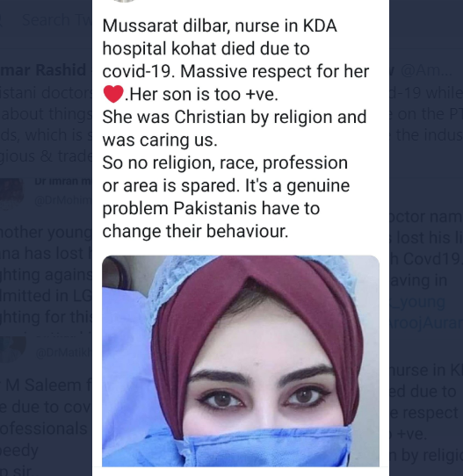Open the nurse photo in the lightbox
The width and height of the screenshot is (463, 476).
[241, 361]
